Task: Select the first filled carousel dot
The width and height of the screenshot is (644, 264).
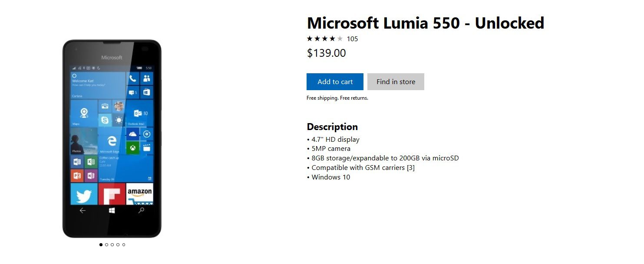Action: coord(101,244)
